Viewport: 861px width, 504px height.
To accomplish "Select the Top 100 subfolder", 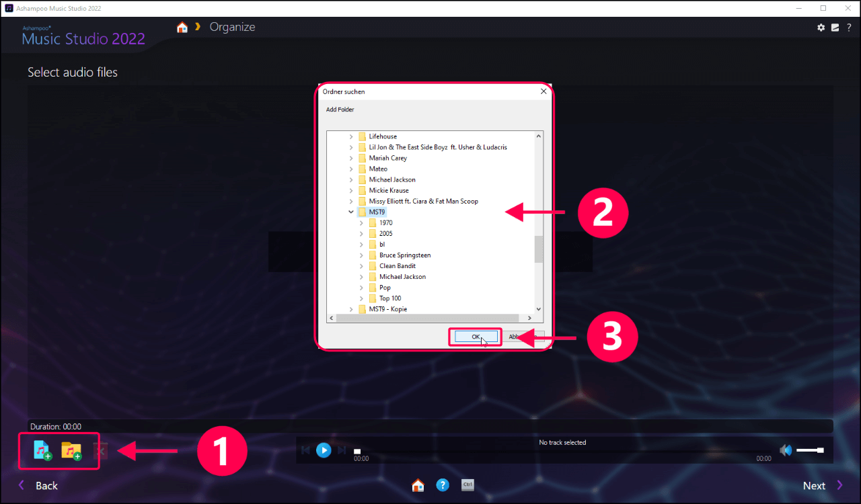I will click(390, 298).
